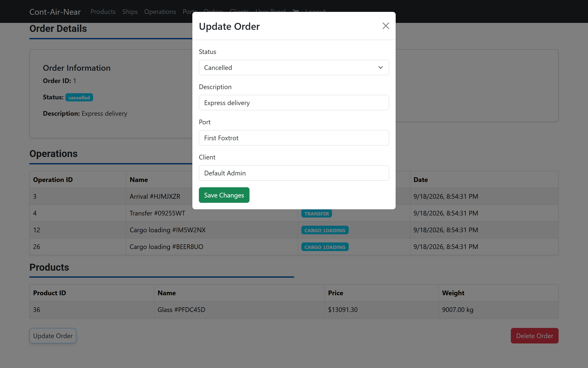Go to the Cont-Air-Near home brand link

tap(55, 12)
